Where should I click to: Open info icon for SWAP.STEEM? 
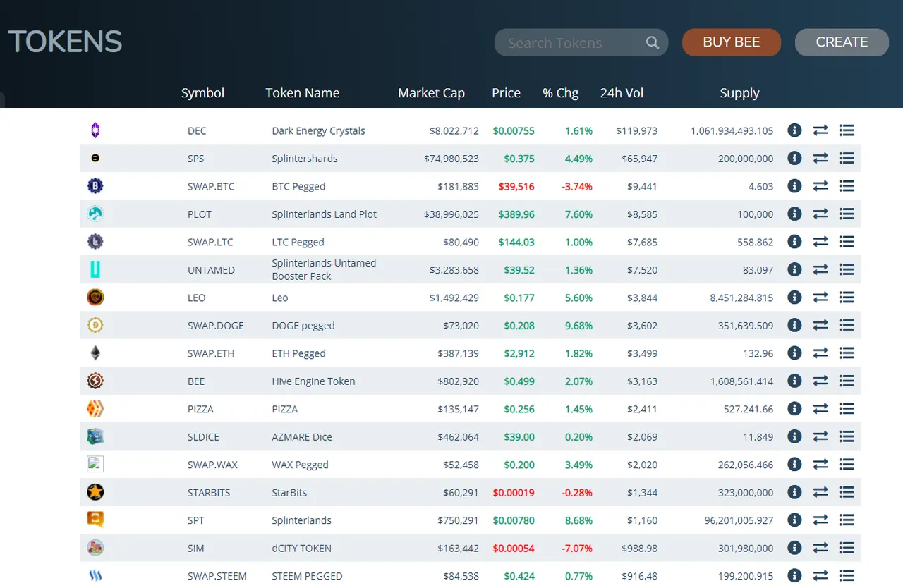pos(794,575)
